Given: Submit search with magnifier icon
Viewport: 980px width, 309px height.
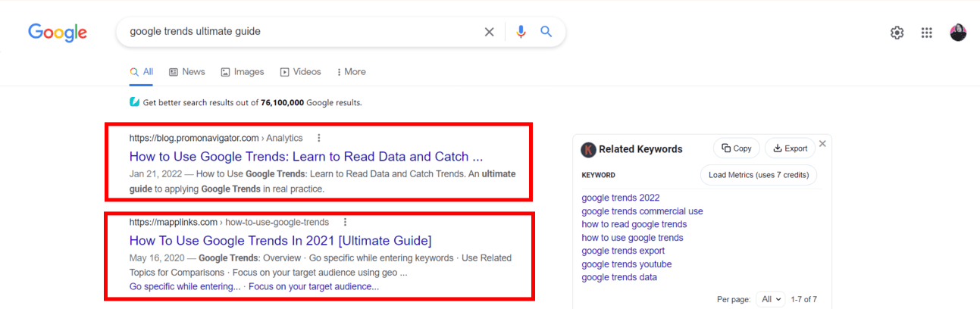Looking at the screenshot, I should 546,32.
